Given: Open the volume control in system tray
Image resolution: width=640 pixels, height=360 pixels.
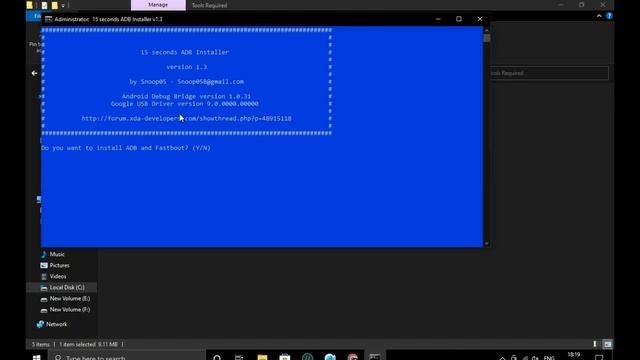Looking at the screenshot, I should pos(535,358).
